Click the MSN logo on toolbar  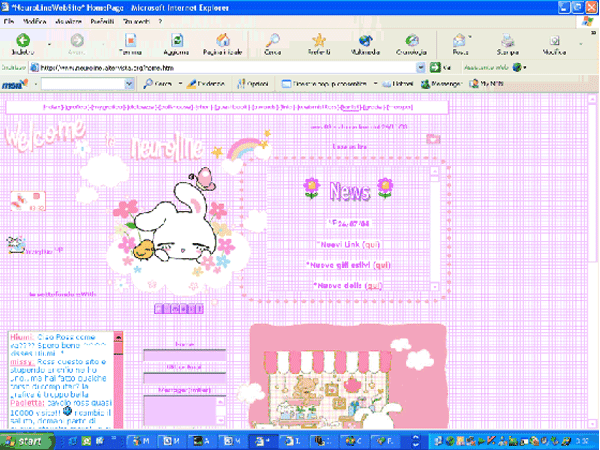(15, 84)
